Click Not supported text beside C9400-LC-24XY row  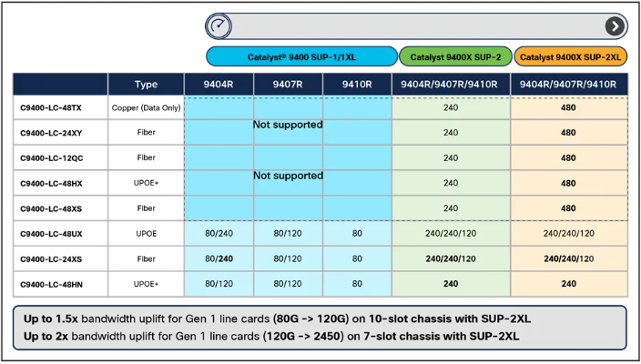(x=288, y=125)
